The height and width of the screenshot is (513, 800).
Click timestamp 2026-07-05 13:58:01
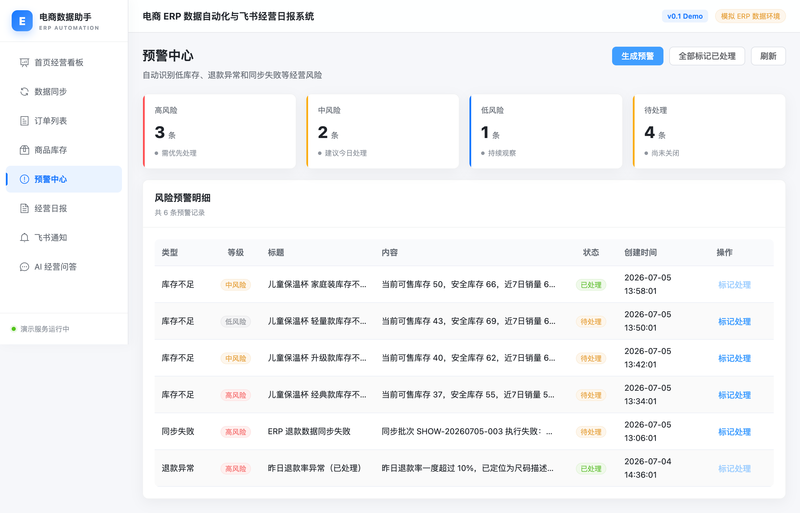click(647, 284)
